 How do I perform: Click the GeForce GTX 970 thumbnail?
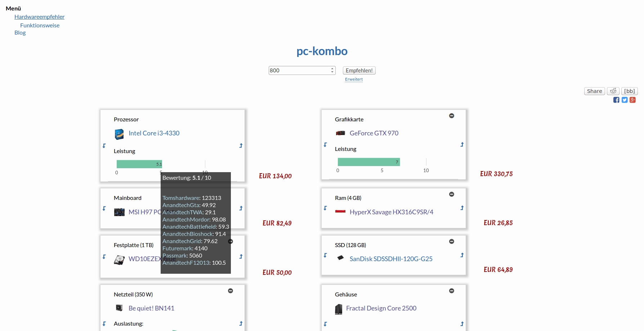tap(340, 133)
